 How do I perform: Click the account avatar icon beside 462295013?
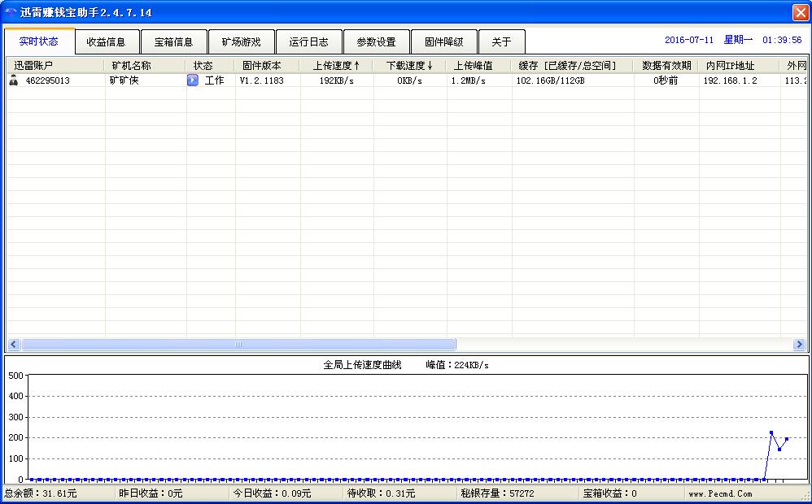[14, 80]
